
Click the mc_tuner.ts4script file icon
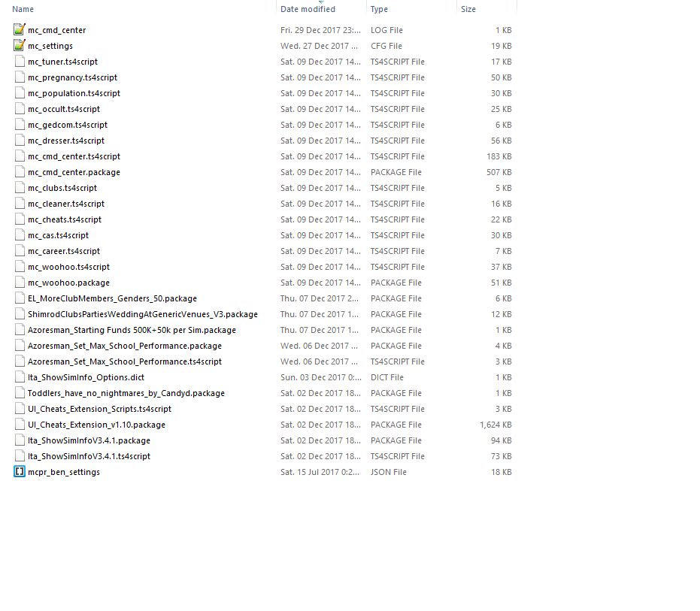point(20,62)
